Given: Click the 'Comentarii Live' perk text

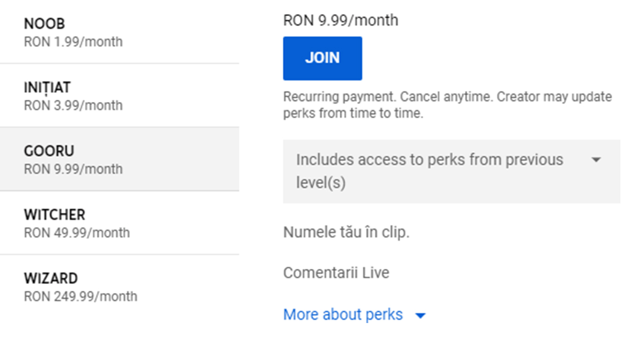Looking at the screenshot, I should coord(336,273).
